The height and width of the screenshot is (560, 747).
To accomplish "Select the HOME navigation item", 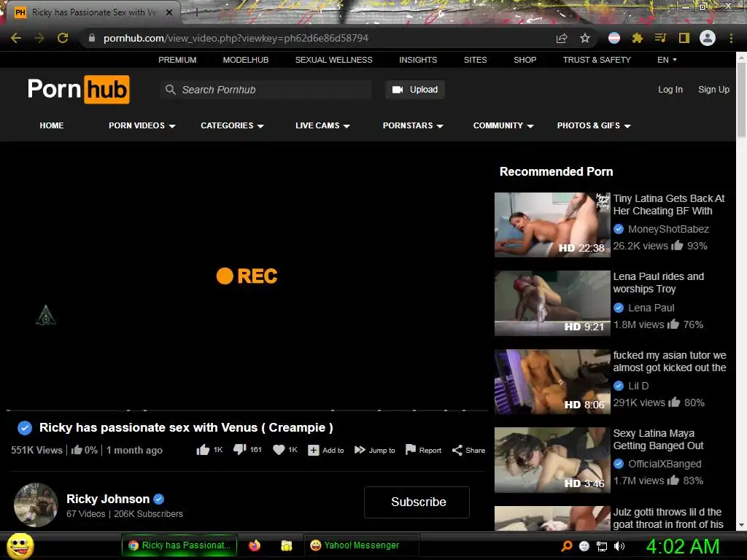I will pyautogui.click(x=52, y=125).
